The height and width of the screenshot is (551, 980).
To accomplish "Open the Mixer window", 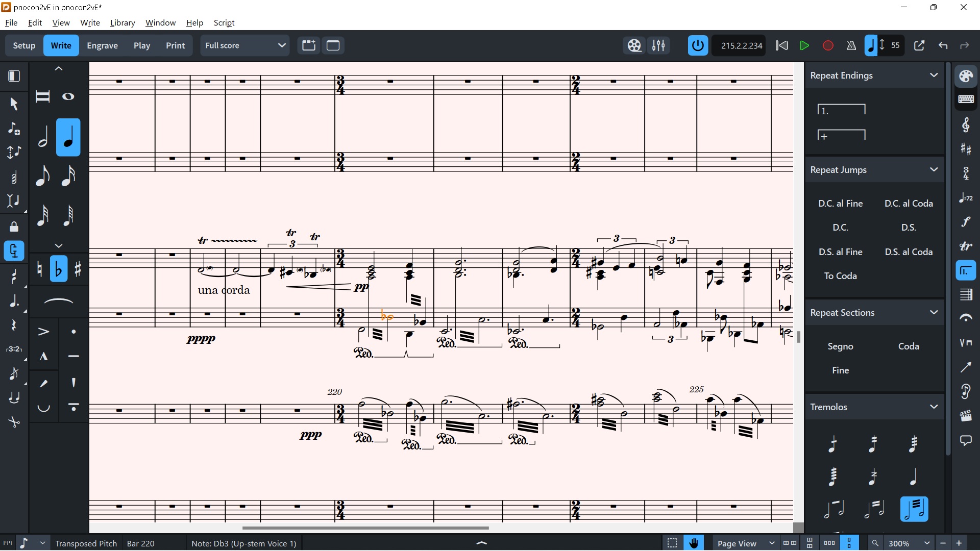I will point(658,45).
